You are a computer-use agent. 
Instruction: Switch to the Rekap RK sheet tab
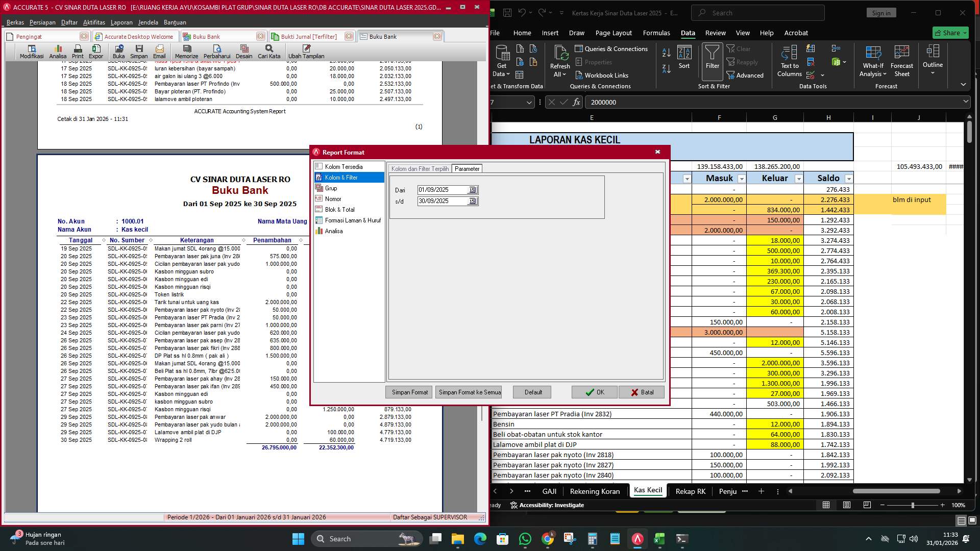click(x=690, y=491)
